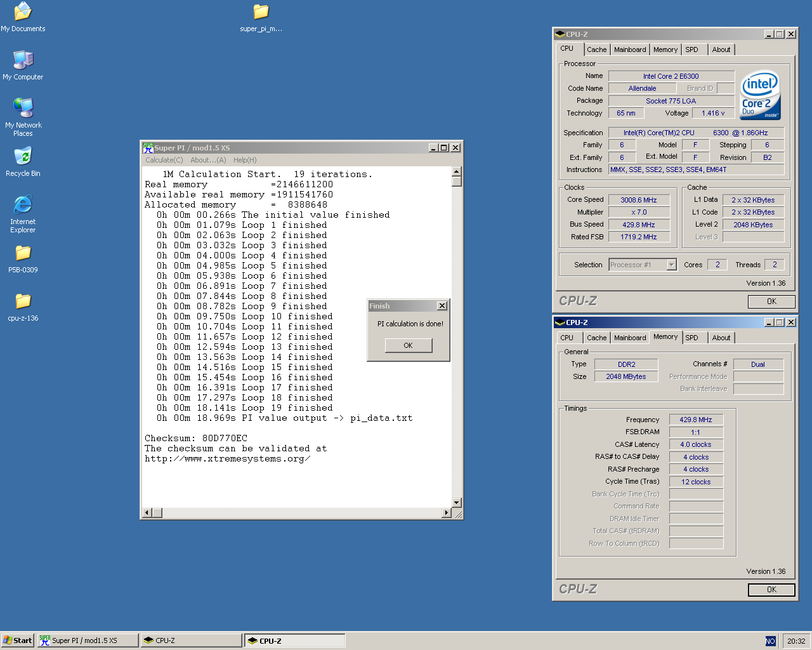Click the top CPU-Z window title icon
Image resolution: width=812 pixels, height=650 pixels.
click(x=560, y=34)
